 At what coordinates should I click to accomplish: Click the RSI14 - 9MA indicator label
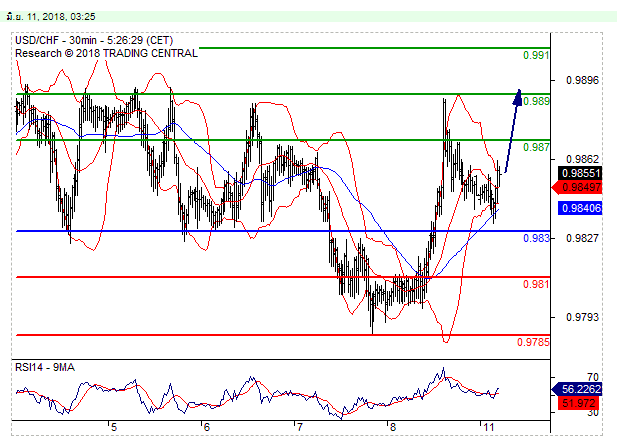tap(45, 367)
